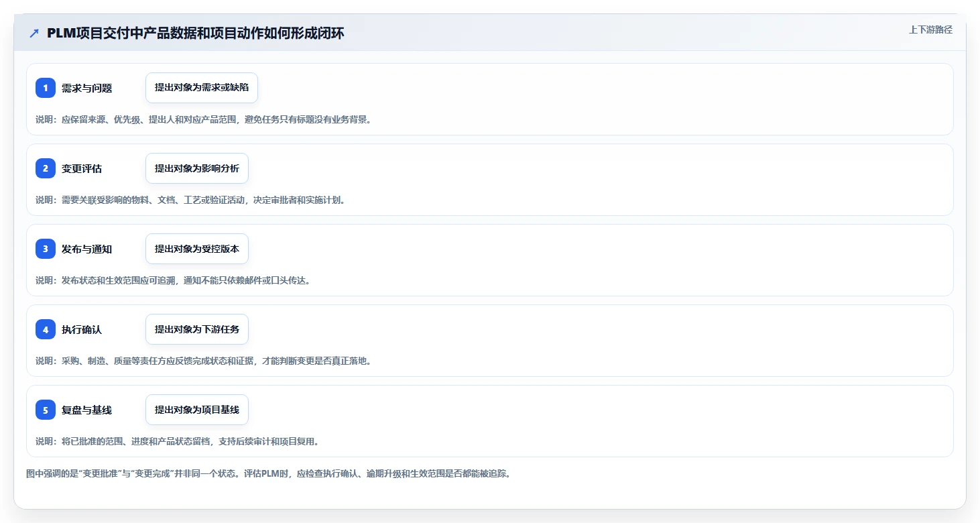Image resolution: width=980 pixels, height=523 pixels.
Task: Click the 提出对象为受控版本 button
Action: click(x=197, y=249)
